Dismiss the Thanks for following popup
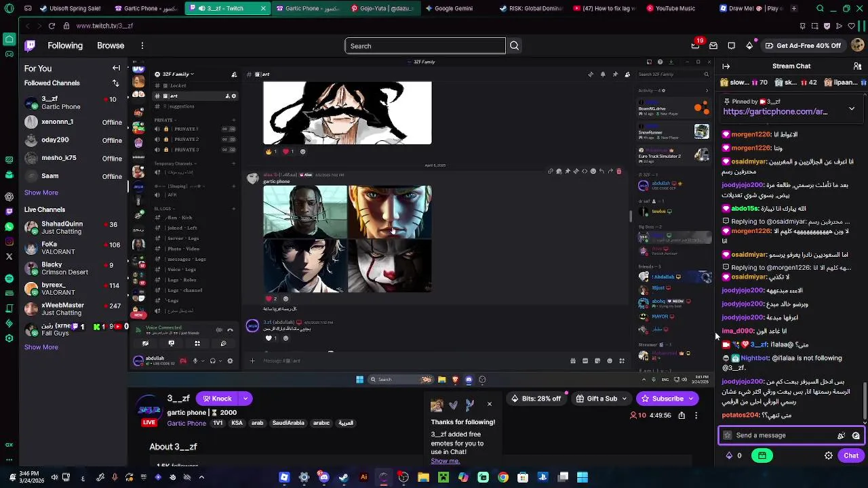The height and width of the screenshot is (488, 868). click(489, 405)
